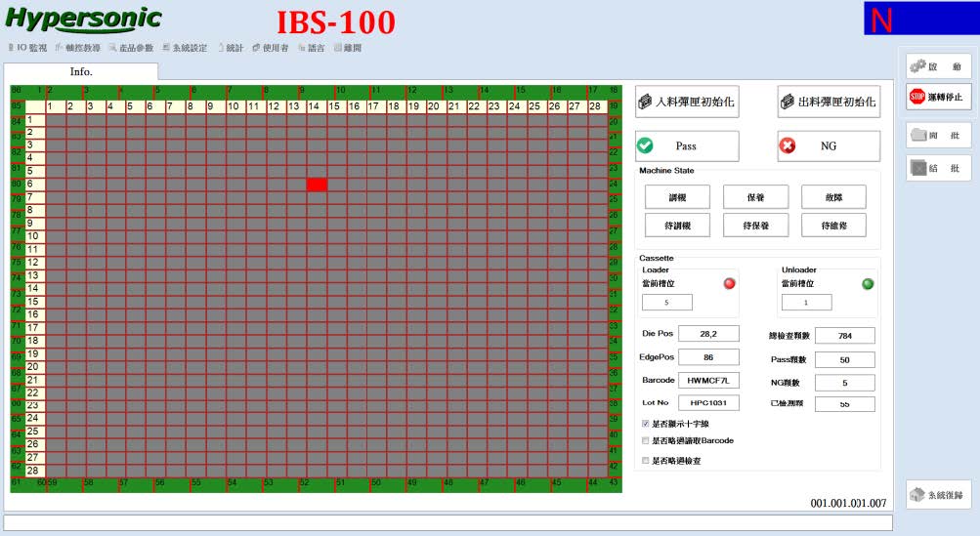Set machine state to 待維修

[833, 225]
